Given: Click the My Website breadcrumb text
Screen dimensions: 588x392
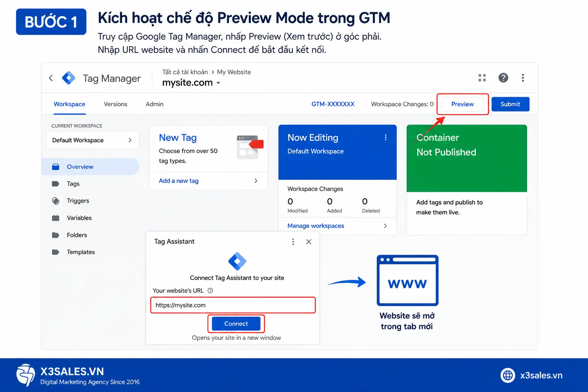Looking at the screenshot, I should [x=234, y=72].
